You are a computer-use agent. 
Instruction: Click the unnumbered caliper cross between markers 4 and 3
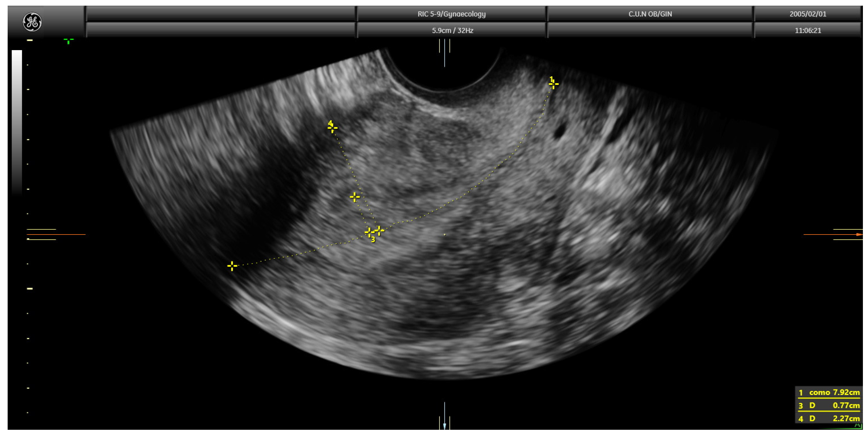click(x=354, y=197)
